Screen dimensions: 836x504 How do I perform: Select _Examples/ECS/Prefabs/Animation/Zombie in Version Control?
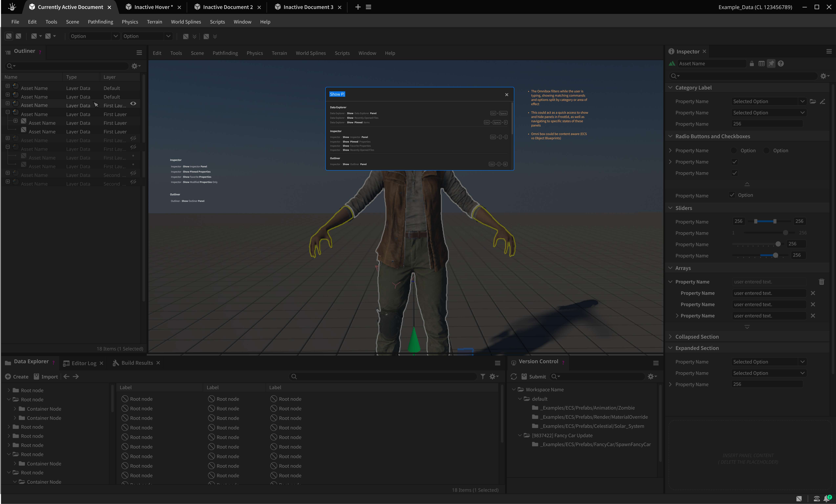[588, 408]
